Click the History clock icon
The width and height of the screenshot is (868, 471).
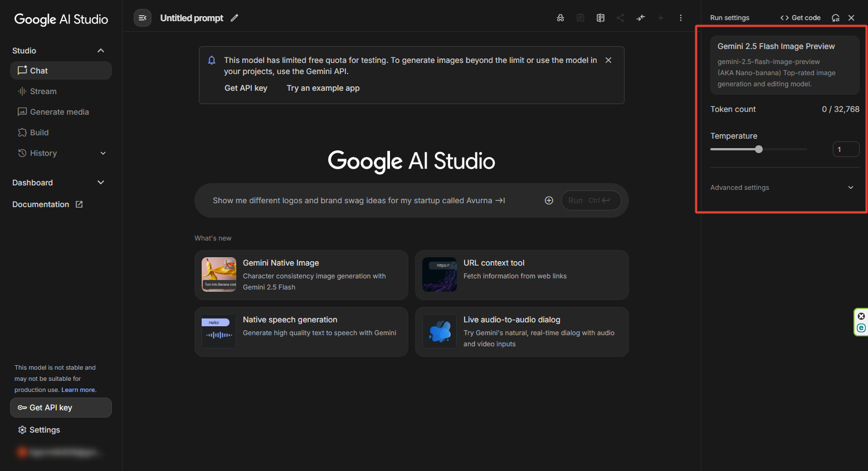point(22,153)
